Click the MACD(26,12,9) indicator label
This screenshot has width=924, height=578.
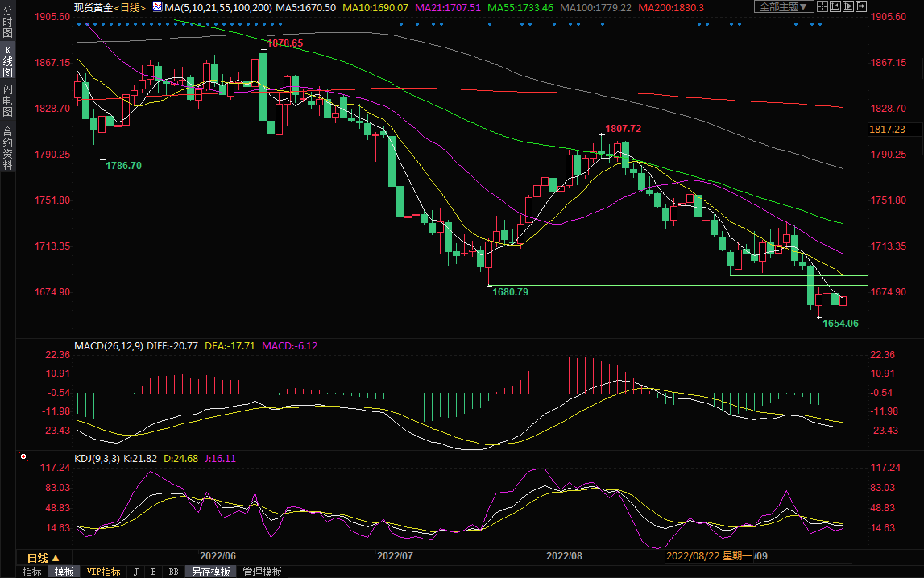tap(109, 345)
